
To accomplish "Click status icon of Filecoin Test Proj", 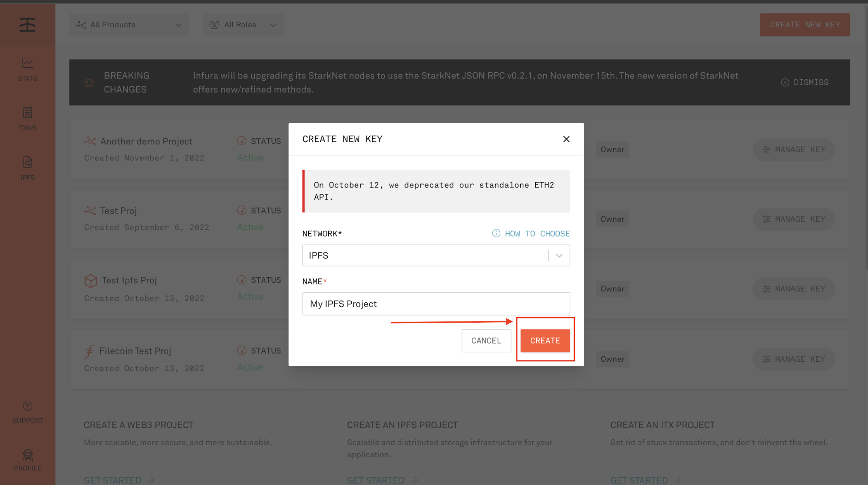I will pyautogui.click(x=242, y=351).
